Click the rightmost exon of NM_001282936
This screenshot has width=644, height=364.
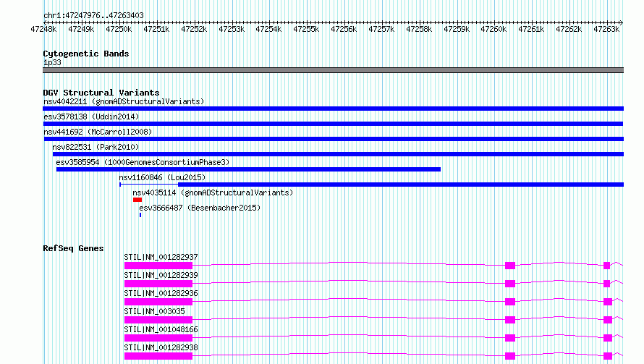point(608,302)
